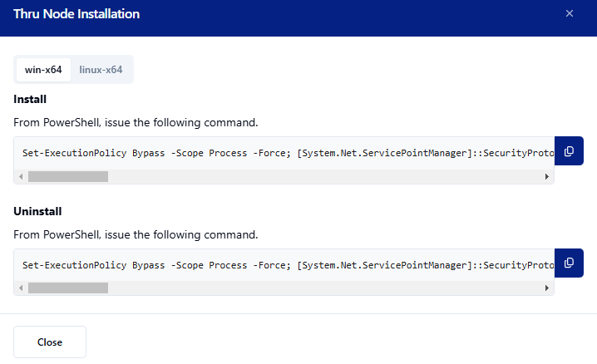Click inside the Install command code box

point(283,154)
